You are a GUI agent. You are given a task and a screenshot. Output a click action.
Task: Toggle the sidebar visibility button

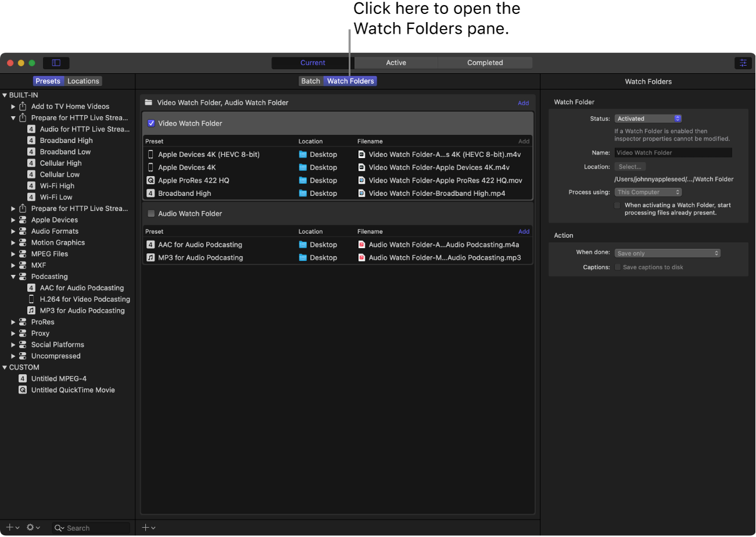coord(56,63)
